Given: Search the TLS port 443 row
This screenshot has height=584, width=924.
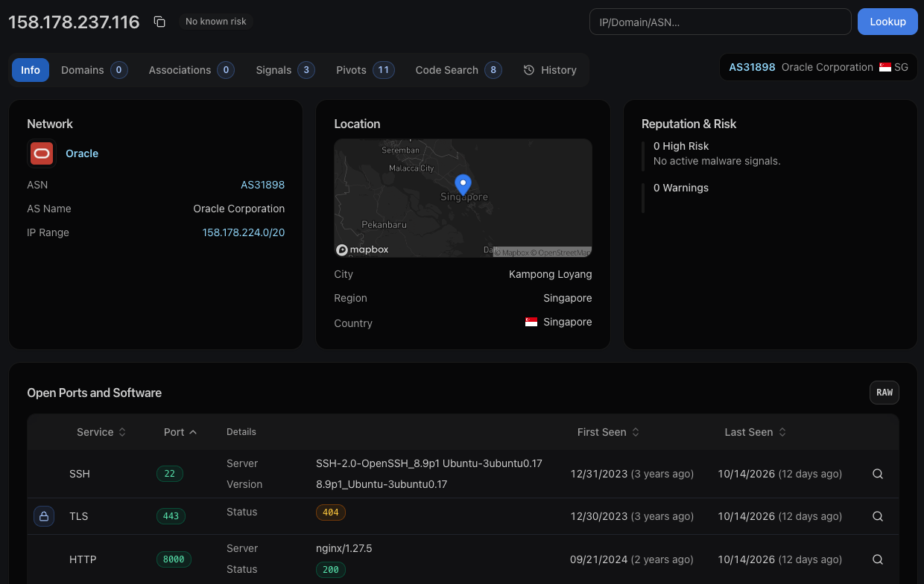Looking at the screenshot, I should tap(878, 516).
